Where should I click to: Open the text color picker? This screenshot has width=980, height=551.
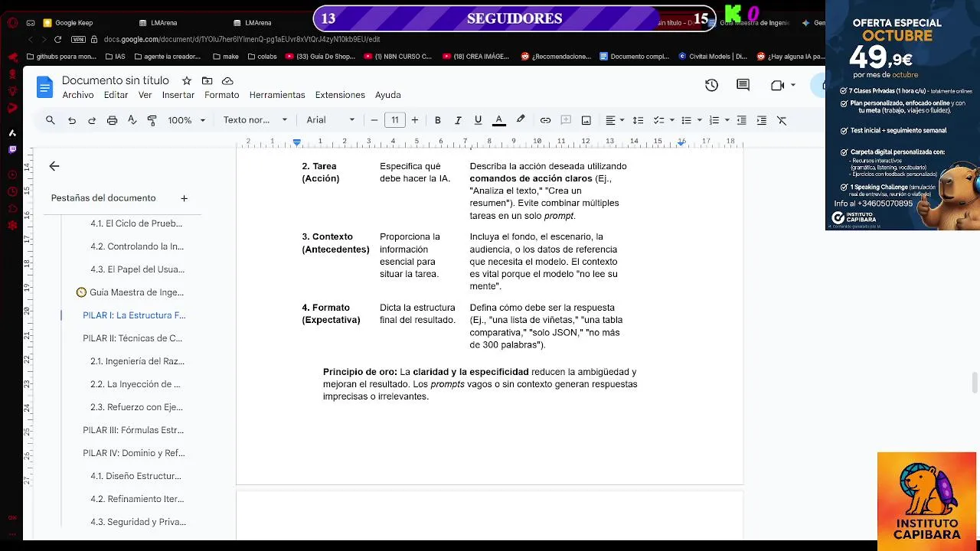click(x=498, y=120)
